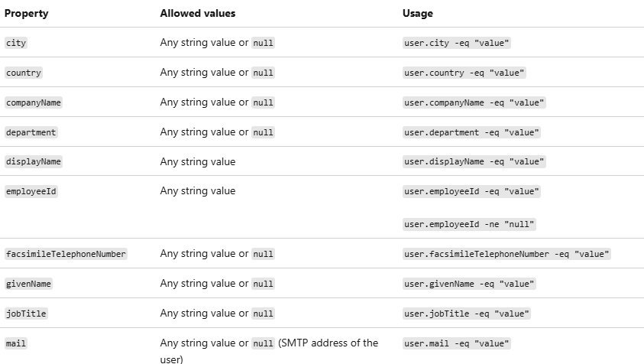Image resolution: width=644 pixels, height=364 pixels.
Task: Click the displayName property code
Action: [x=34, y=162]
